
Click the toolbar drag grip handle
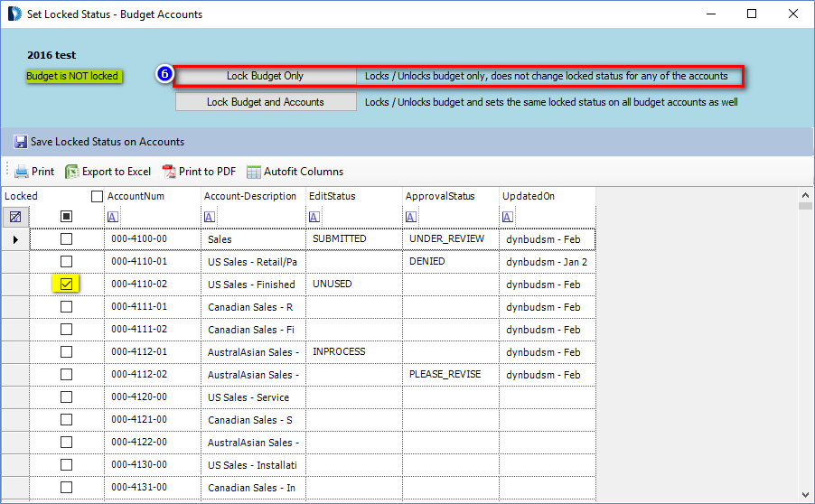pyautogui.click(x=7, y=171)
